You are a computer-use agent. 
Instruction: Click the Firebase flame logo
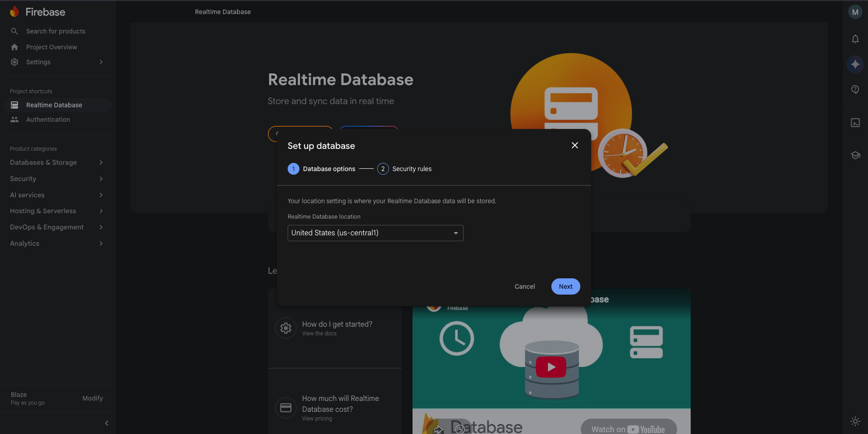[x=14, y=12]
